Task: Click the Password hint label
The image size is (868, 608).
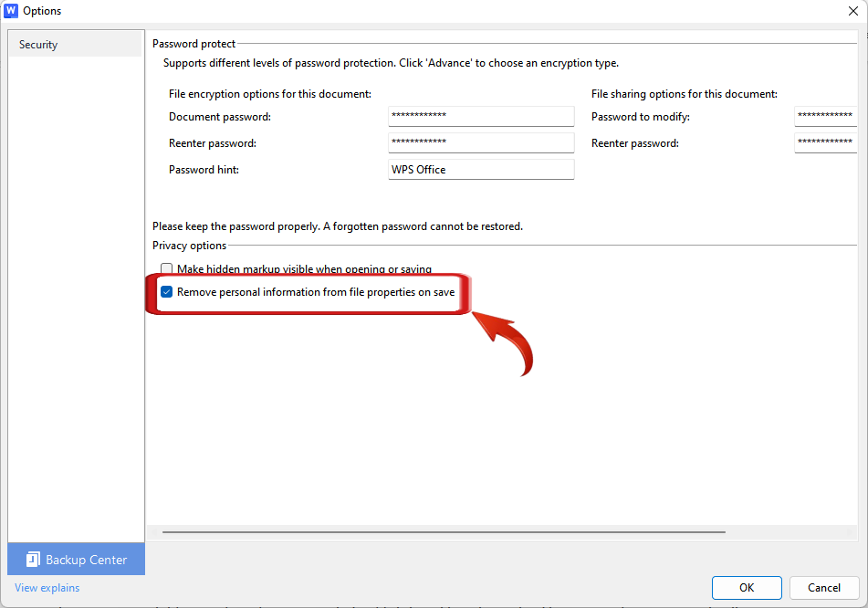Action: 204,170
